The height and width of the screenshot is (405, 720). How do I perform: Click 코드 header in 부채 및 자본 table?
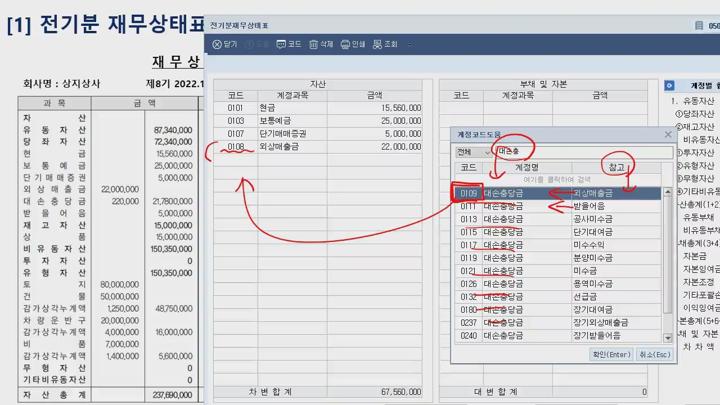tap(461, 95)
